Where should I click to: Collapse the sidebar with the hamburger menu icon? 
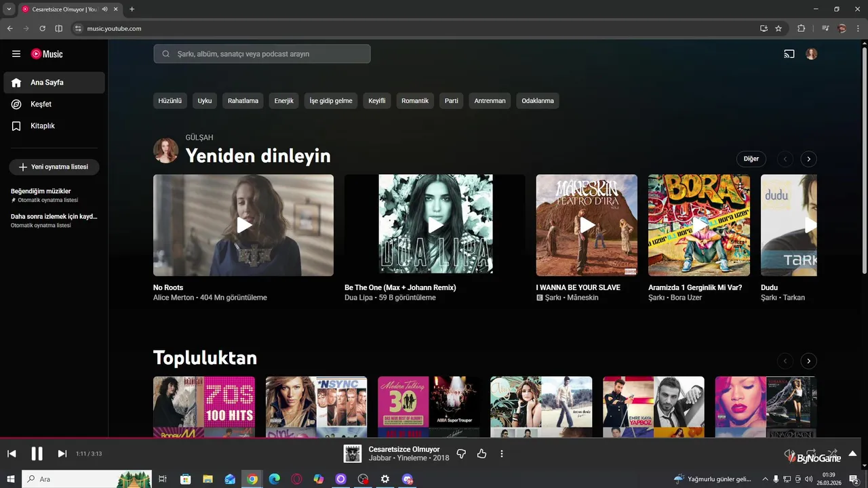(16, 54)
